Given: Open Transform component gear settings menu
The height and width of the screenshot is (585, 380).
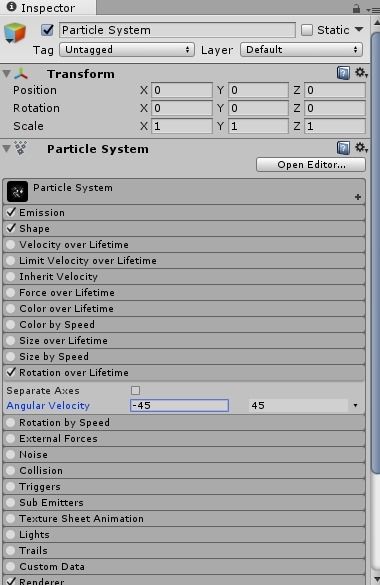Looking at the screenshot, I should [361, 72].
